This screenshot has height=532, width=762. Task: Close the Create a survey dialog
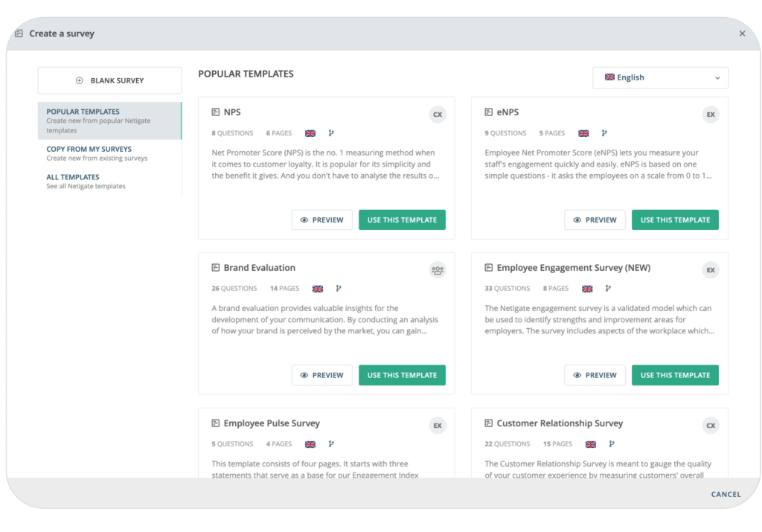tap(742, 33)
